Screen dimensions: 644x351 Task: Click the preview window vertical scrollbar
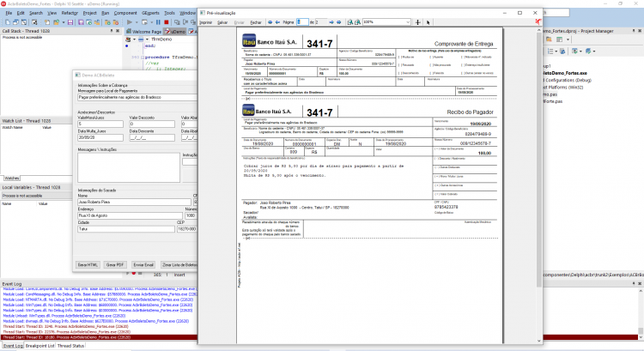539,160
